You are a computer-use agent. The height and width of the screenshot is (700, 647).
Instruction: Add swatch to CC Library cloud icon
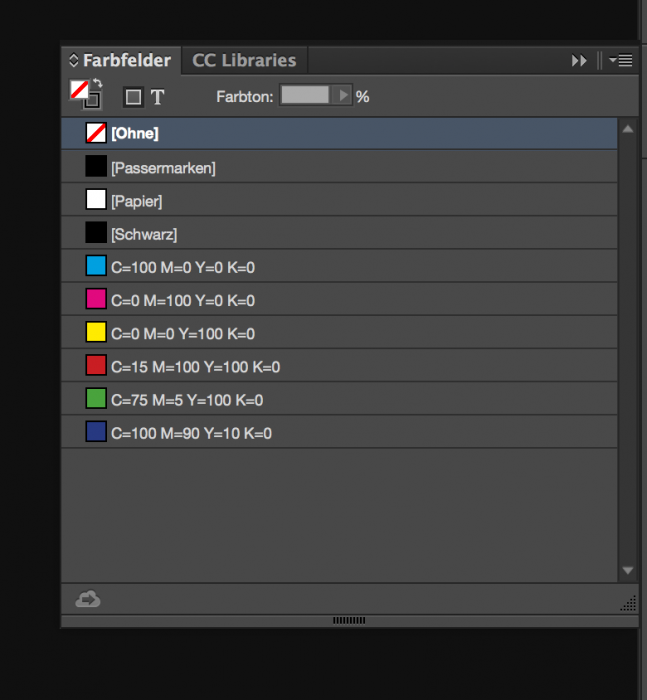click(88, 599)
